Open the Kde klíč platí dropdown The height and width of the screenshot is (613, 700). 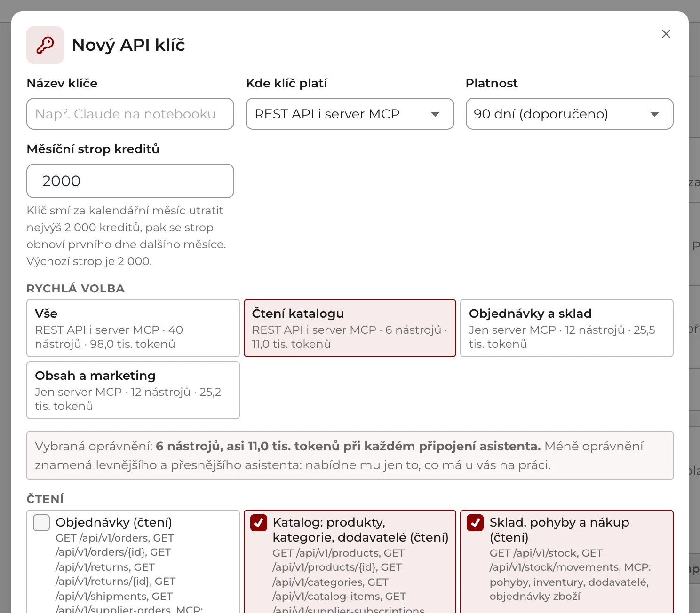(350, 114)
